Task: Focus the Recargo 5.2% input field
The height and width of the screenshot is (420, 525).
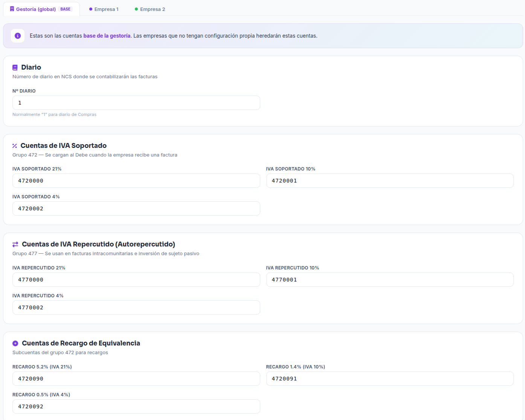Action: click(x=136, y=379)
